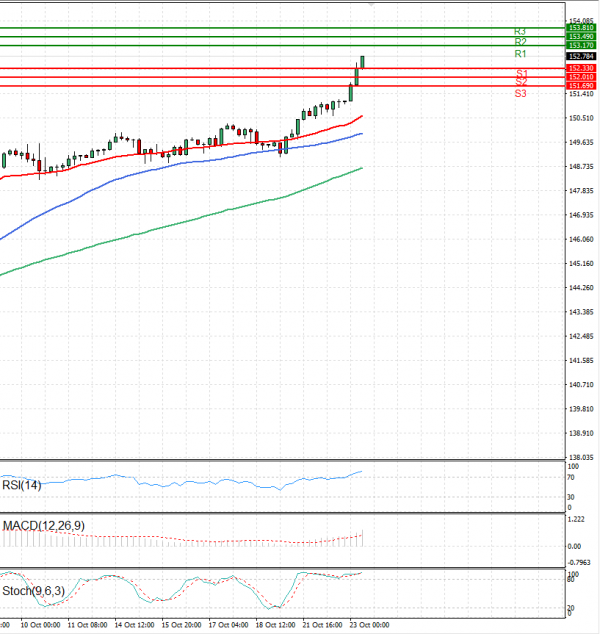The height and width of the screenshot is (634, 600).
Task: Select the 153.170 green price tag
Action: pos(580,45)
